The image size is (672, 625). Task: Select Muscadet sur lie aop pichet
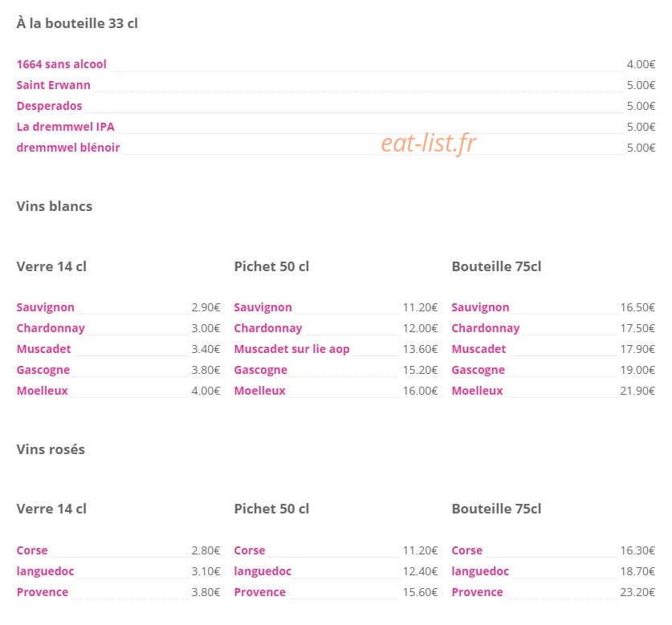(x=292, y=349)
